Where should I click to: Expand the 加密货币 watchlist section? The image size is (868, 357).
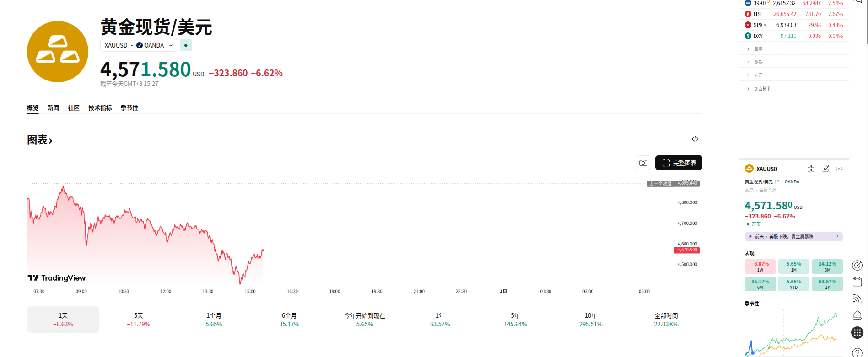[761, 89]
